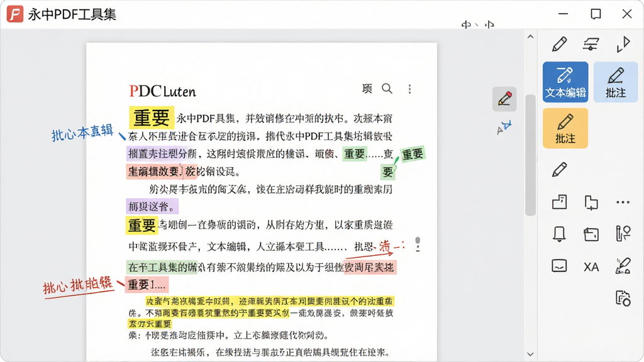Click the XA text icon

(591, 267)
